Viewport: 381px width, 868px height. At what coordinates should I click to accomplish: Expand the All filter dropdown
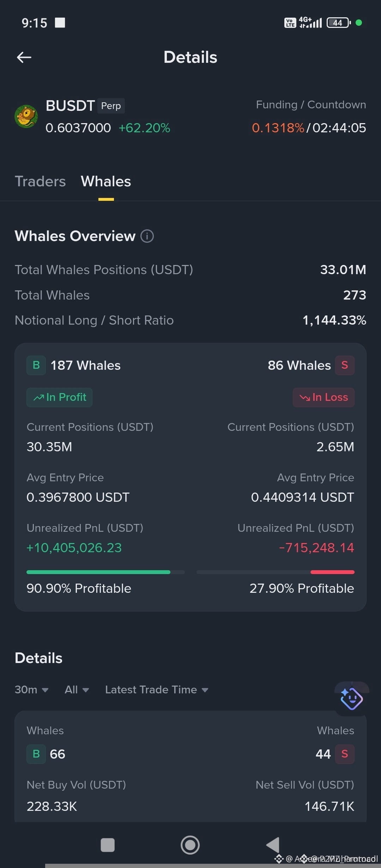point(77,689)
